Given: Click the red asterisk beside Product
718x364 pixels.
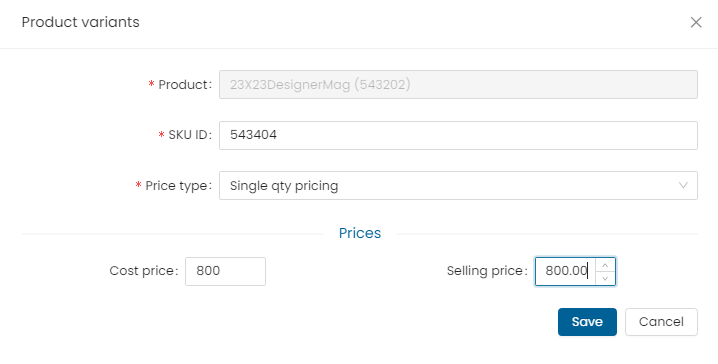Looking at the screenshot, I should [151, 84].
